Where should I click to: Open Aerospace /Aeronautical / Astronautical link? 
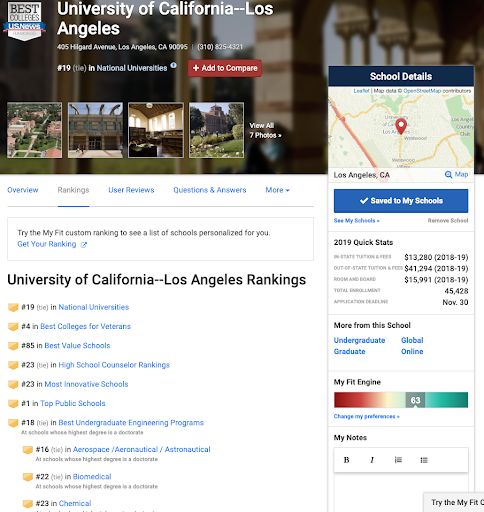pos(142,449)
